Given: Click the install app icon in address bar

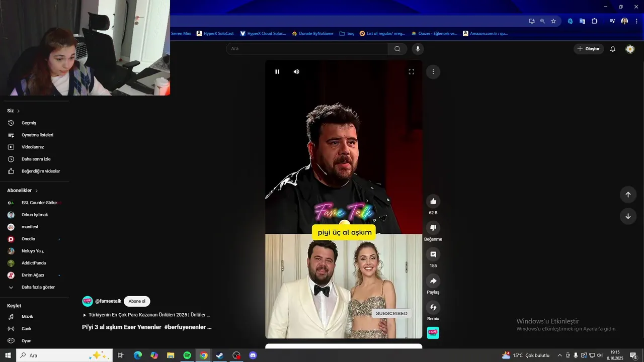Looking at the screenshot, I should [x=532, y=21].
